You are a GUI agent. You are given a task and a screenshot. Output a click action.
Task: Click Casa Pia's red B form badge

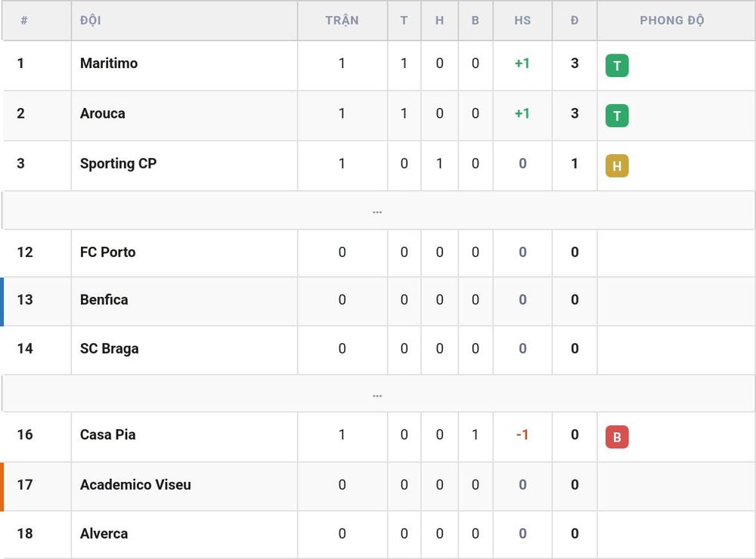click(617, 437)
